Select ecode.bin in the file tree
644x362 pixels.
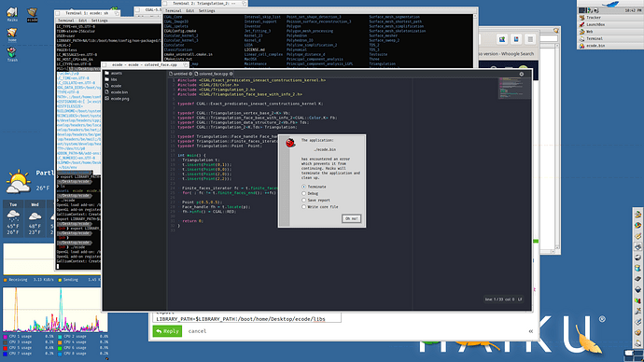click(x=117, y=92)
